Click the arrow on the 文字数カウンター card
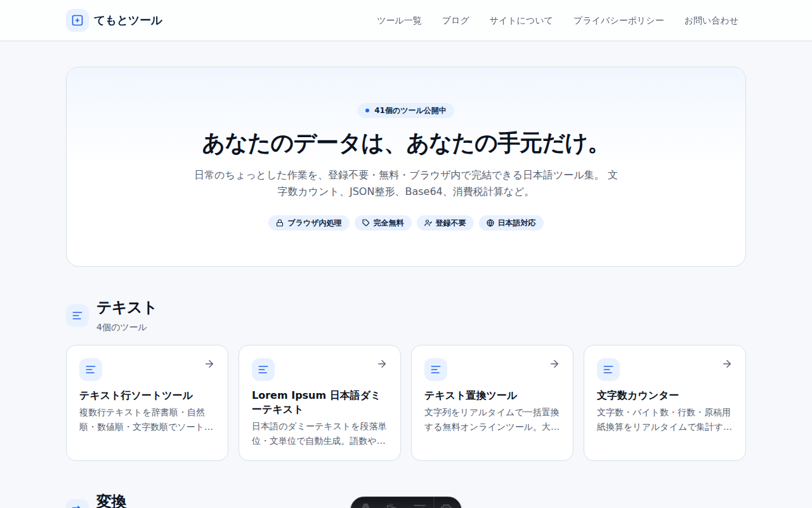The image size is (812, 508). 727,364
